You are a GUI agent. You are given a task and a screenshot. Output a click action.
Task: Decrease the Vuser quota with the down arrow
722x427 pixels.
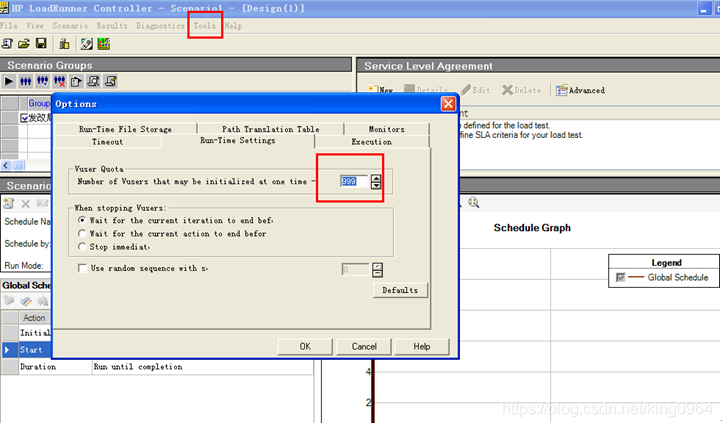[x=376, y=185]
